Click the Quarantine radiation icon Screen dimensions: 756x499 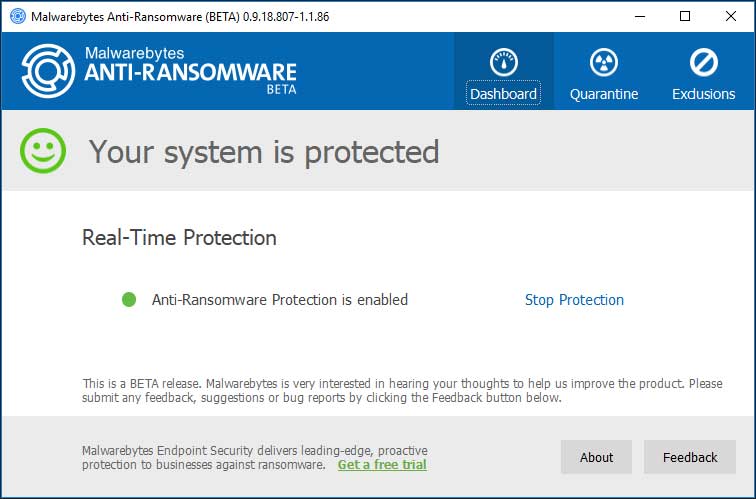(x=604, y=63)
